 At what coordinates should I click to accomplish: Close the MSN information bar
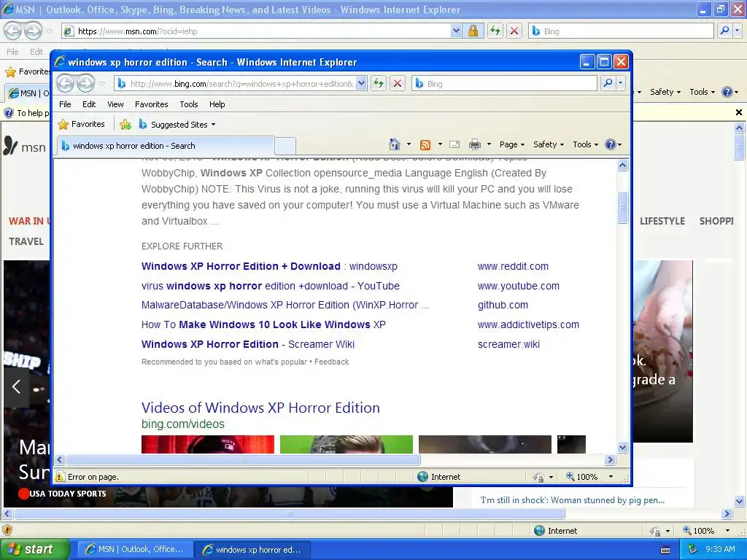738,112
